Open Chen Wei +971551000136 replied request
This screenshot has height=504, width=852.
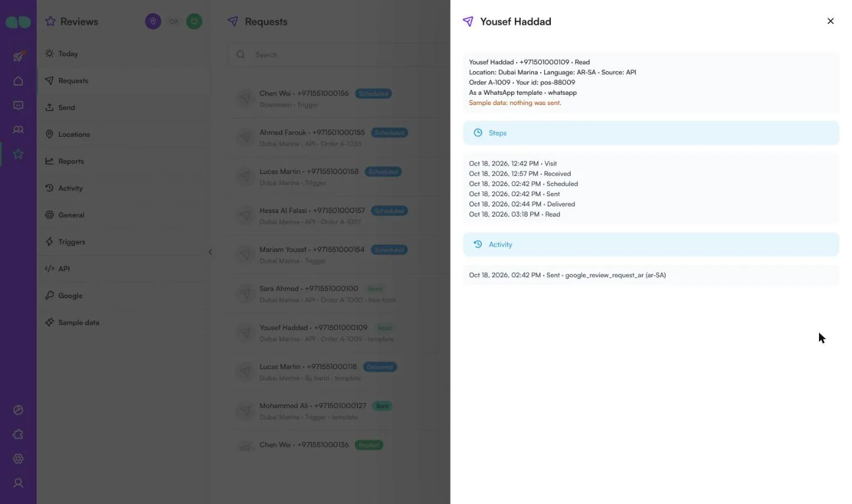pyautogui.click(x=340, y=445)
